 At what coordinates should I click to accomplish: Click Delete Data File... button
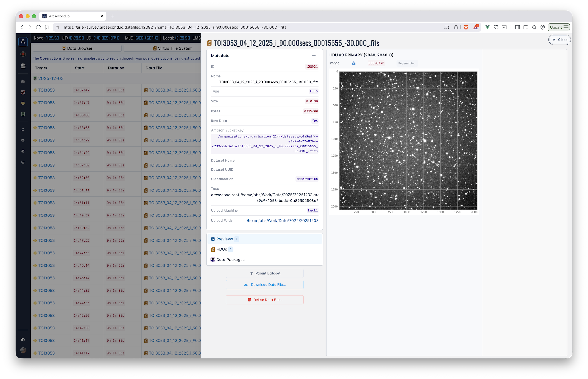click(265, 300)
